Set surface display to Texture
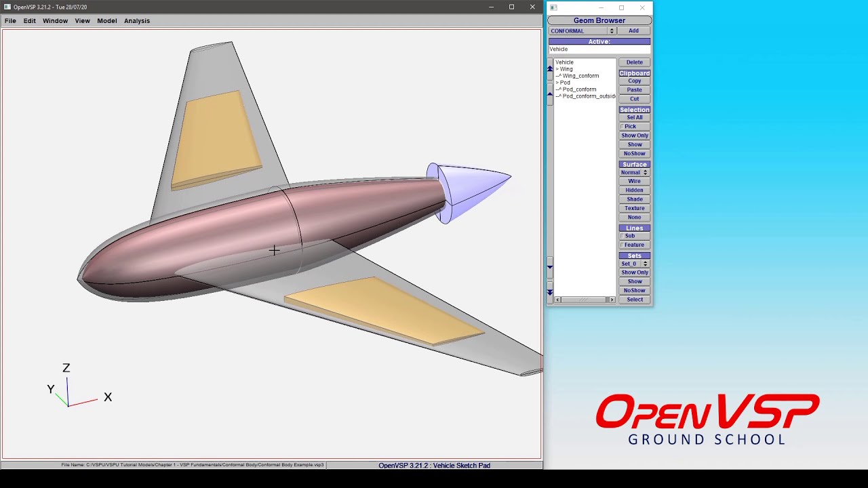The height and width of the screenshot is (488, 868). (x=635, y=208)
